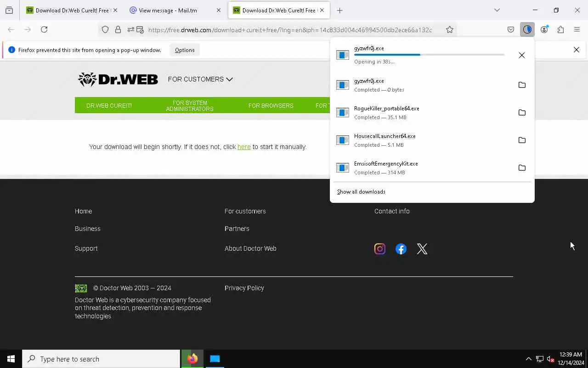
Task: Open the Partners footer link
Action: pos(237,229)
